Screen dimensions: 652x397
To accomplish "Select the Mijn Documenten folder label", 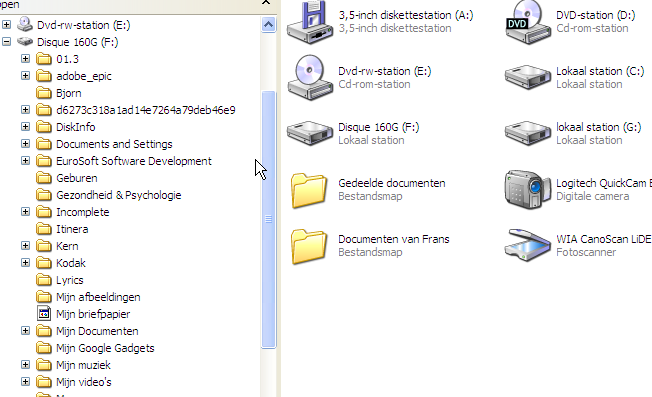I will tap(97, 331).
